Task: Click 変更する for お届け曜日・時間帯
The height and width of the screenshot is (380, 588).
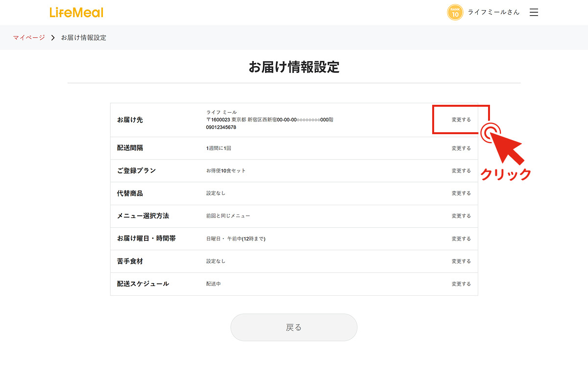Action: click(461, 239)
